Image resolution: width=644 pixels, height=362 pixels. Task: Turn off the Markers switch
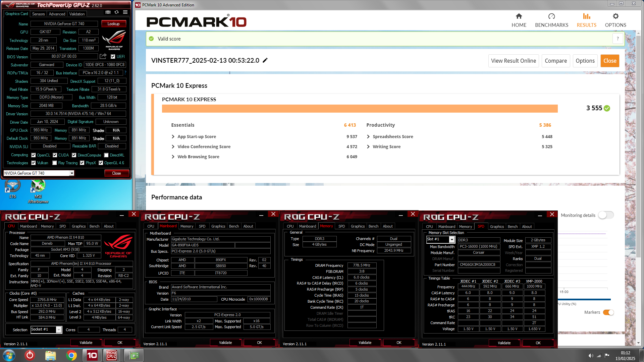click(608, 312)
